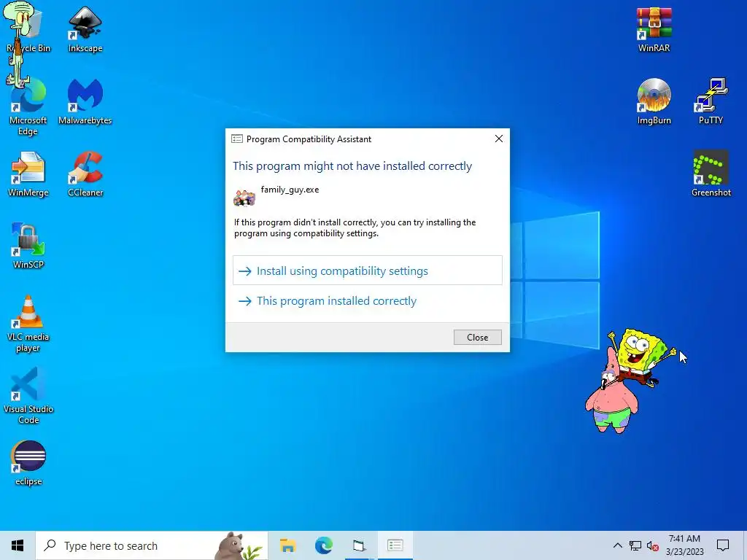Image resolution: width=747 pixels, height=560 pixels.
Task: Click the Program Compatibility Assistant taskbar icon
Action: tap(395, 545)
